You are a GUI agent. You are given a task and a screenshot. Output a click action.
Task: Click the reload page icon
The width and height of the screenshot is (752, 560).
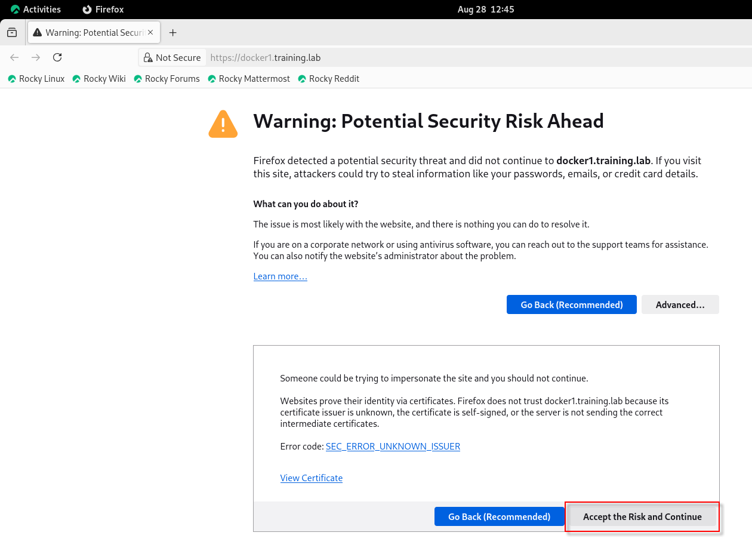click(57, 57)
